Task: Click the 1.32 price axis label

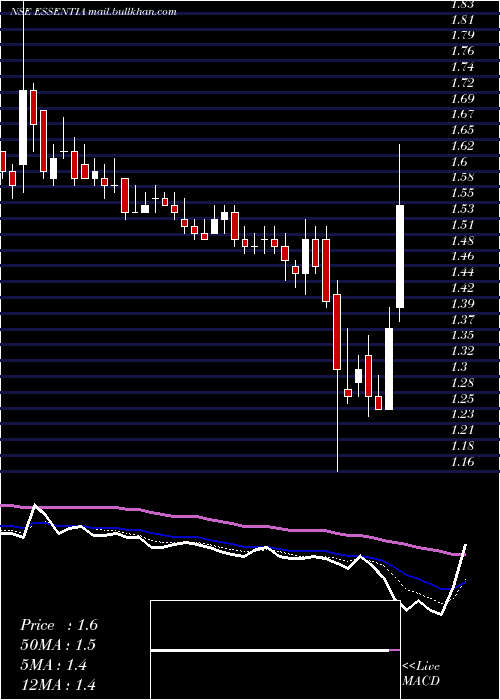Action: (x=462, y=351)
